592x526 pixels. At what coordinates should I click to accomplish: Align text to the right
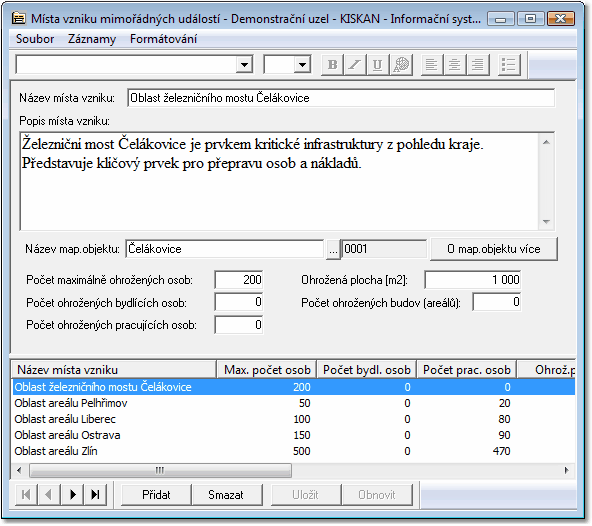(x=478, y=65)
